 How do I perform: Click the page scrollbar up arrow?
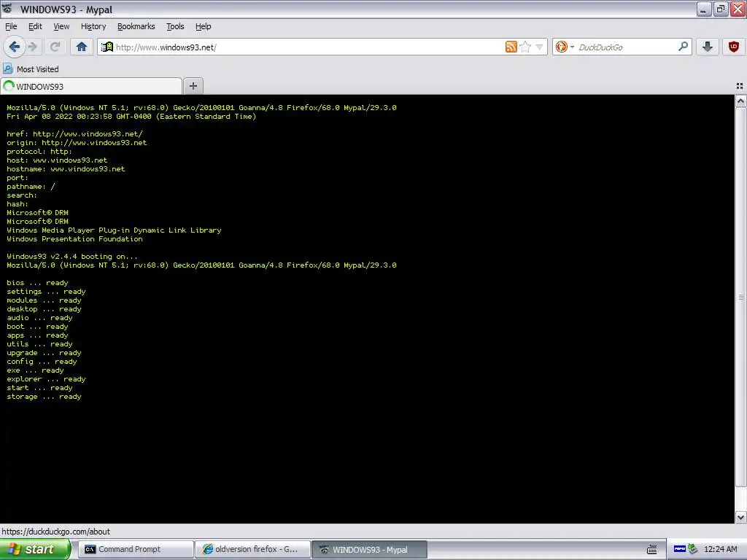tap(740, 101)
